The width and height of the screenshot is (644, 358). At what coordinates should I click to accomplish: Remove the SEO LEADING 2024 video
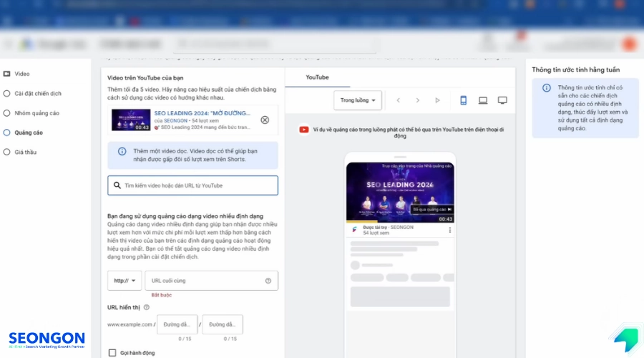click(265, 120)
